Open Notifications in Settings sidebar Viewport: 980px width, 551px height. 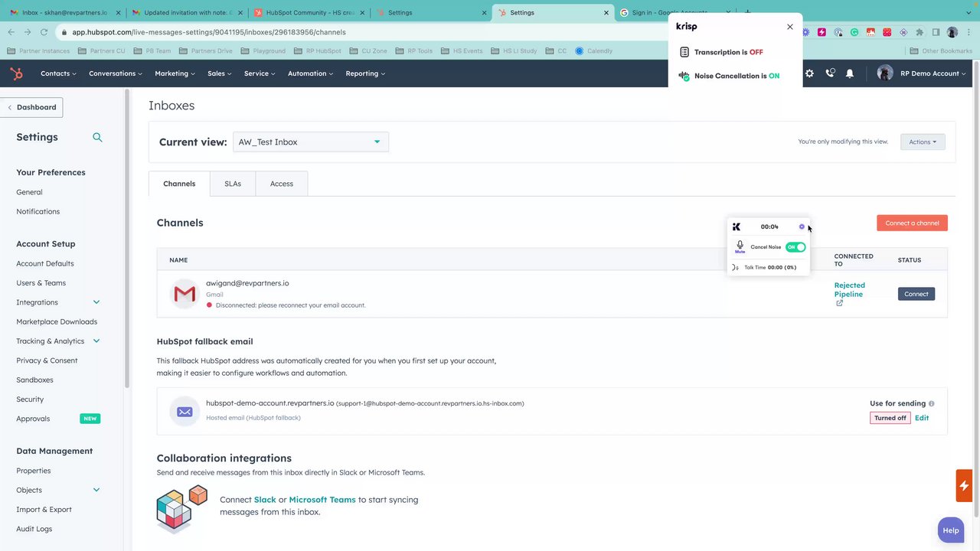pyautogui.click(x=38, y=211)
